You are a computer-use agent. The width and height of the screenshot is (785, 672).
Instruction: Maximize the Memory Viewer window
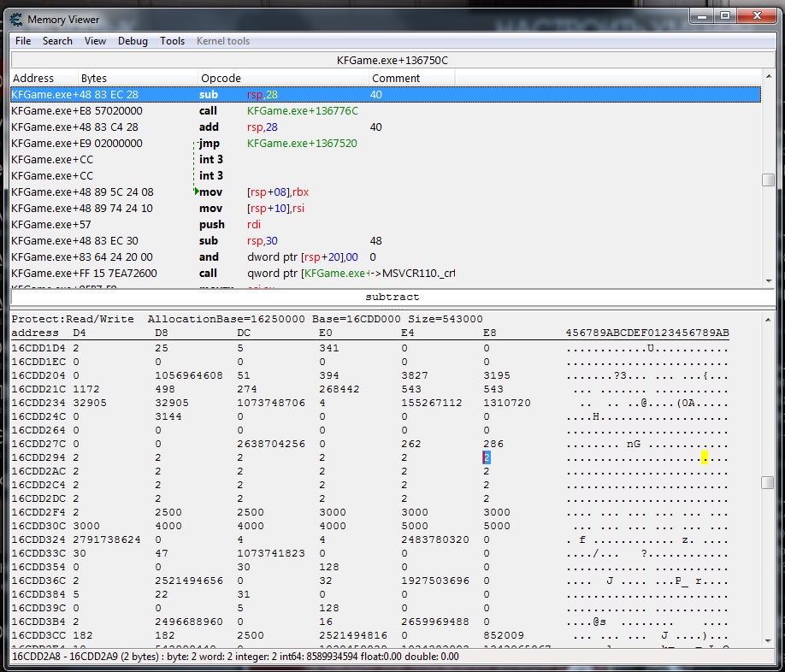(x=725, y=16)
